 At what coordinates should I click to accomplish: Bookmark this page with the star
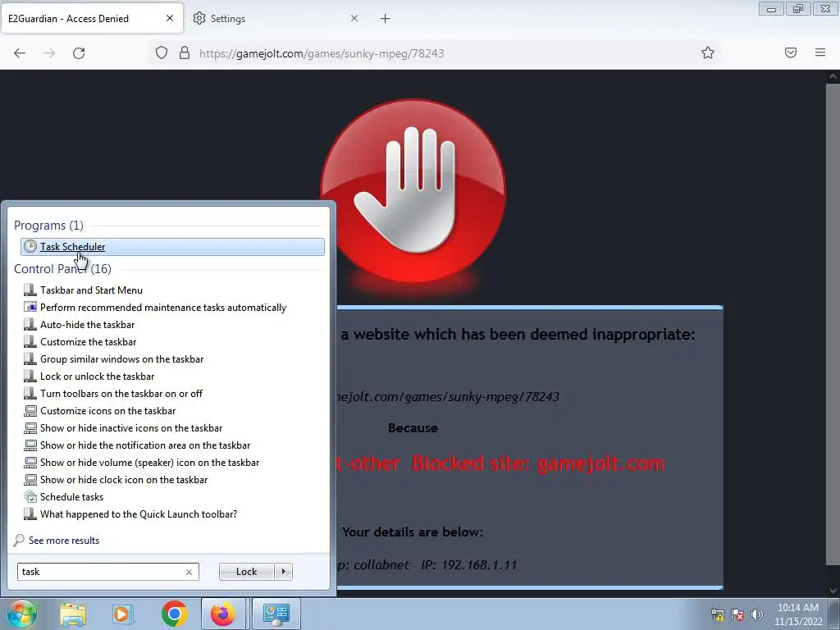[x=708, y=52]
